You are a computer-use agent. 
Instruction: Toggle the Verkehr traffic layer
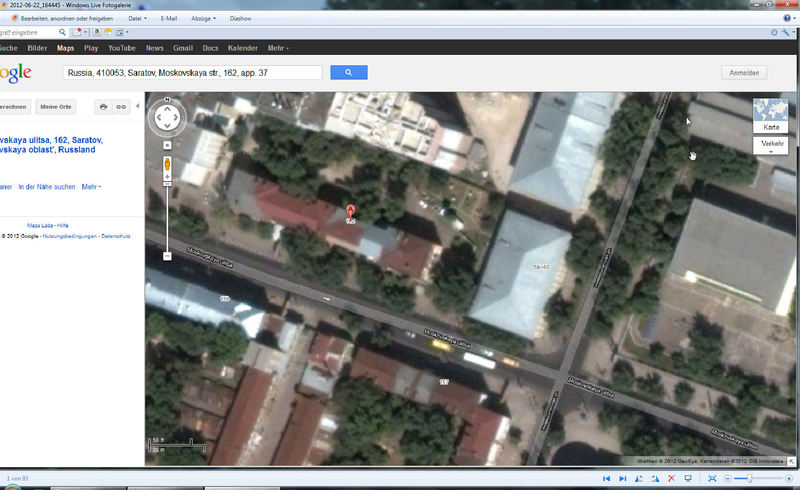click(771, 145)
